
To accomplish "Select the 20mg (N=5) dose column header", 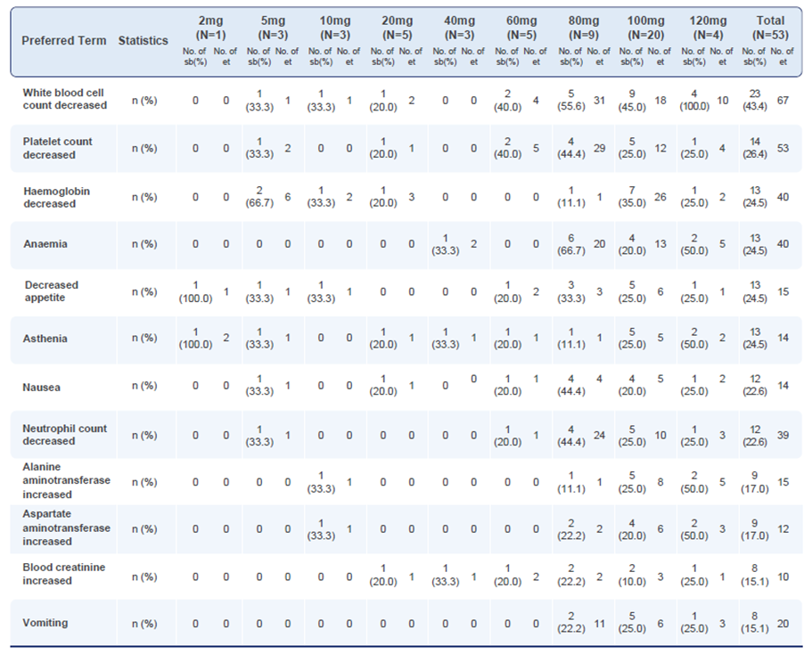I will tap(398, 28).
